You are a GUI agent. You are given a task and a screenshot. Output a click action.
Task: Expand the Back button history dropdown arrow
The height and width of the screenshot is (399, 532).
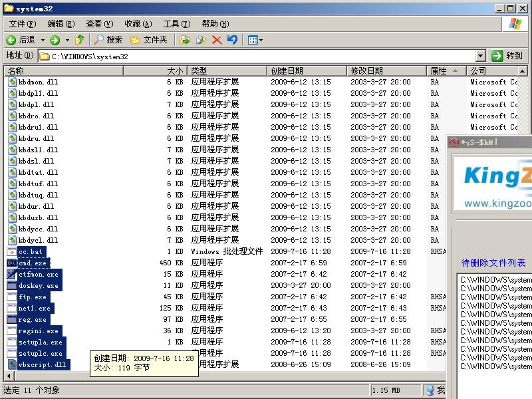[43, 40]
